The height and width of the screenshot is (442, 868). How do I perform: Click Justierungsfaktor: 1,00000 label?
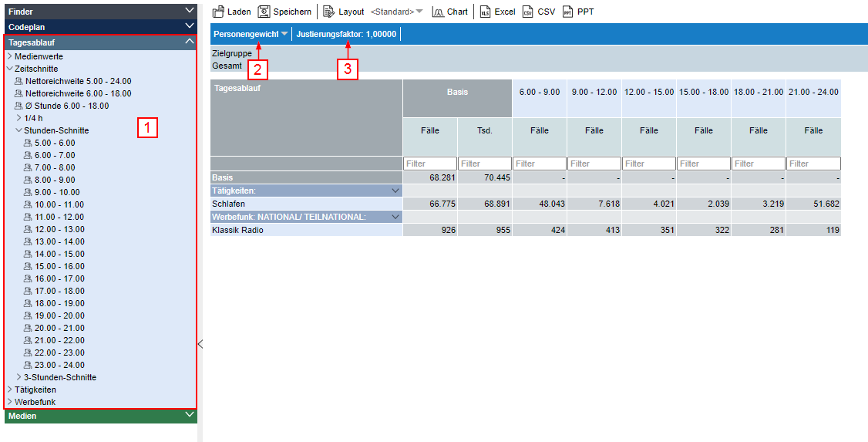(x=346, y=34)
